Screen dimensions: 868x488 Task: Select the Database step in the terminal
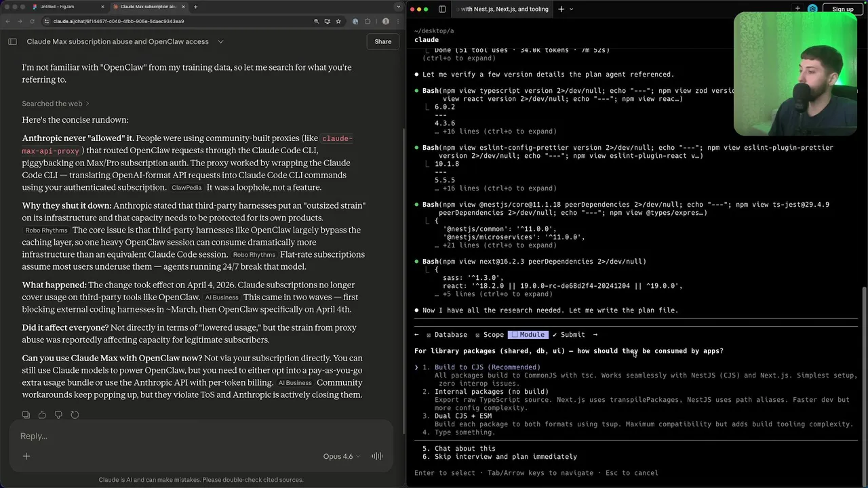point(446,335)
